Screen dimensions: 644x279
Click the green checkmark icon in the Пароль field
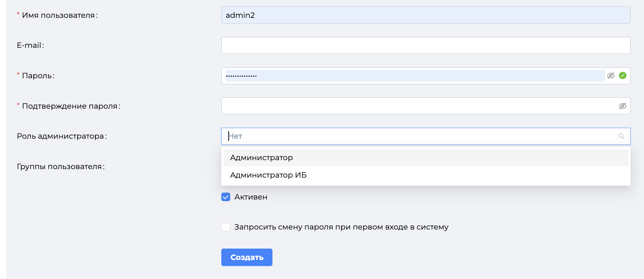(622, 75)
